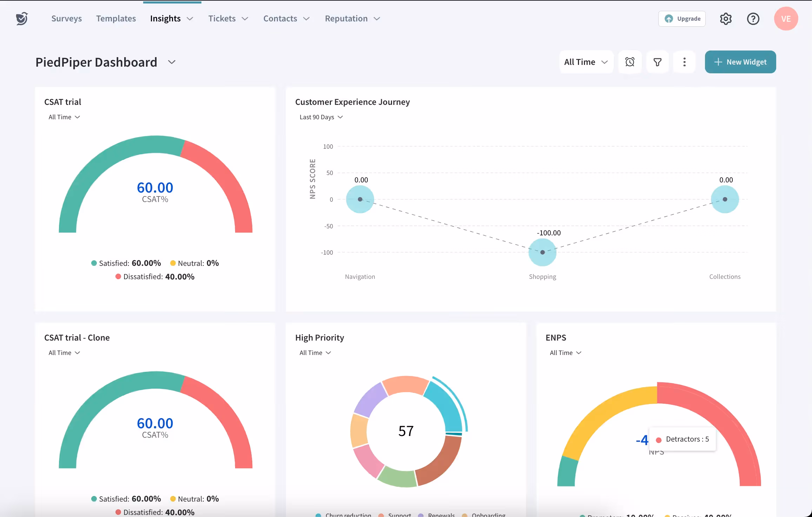Screen dimensions: 812x517
Task: Go to the Surveys tab
Action: (x=66, y=19)
